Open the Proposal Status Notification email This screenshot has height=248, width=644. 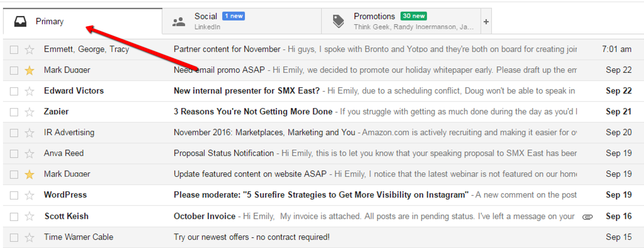pos(224,153)
